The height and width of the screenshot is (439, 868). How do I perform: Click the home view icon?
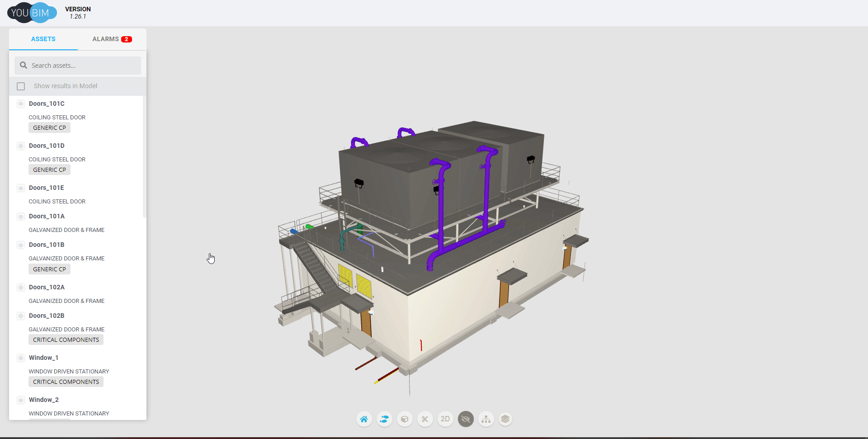tap(364, 419)
